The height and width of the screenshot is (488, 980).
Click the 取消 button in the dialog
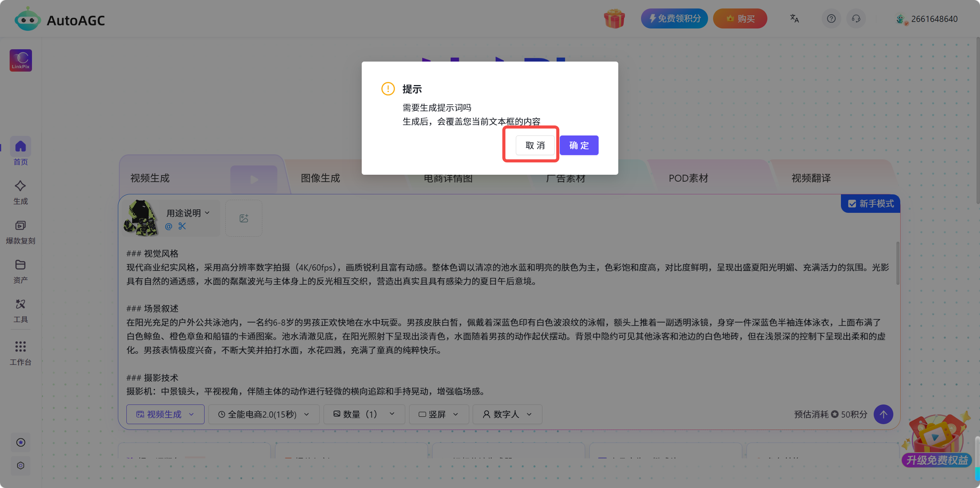[535, 145]
